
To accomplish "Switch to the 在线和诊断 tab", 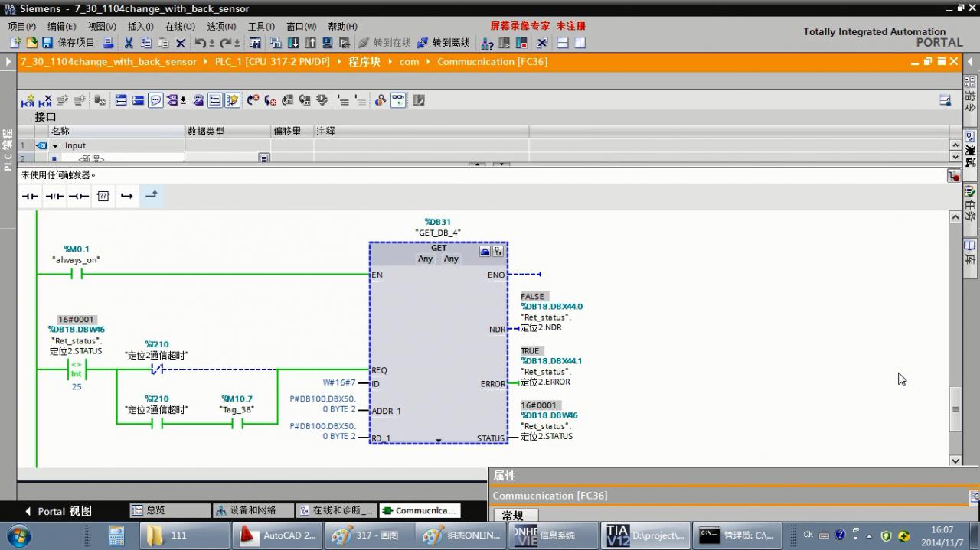I will click(335, 510).
